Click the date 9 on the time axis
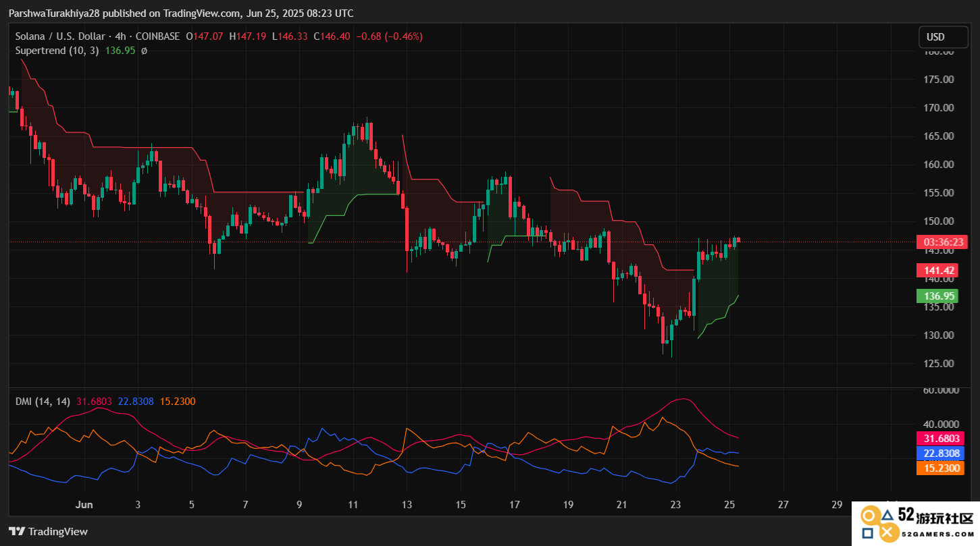Viewport: 980px width, 546px height. (299, 505)
